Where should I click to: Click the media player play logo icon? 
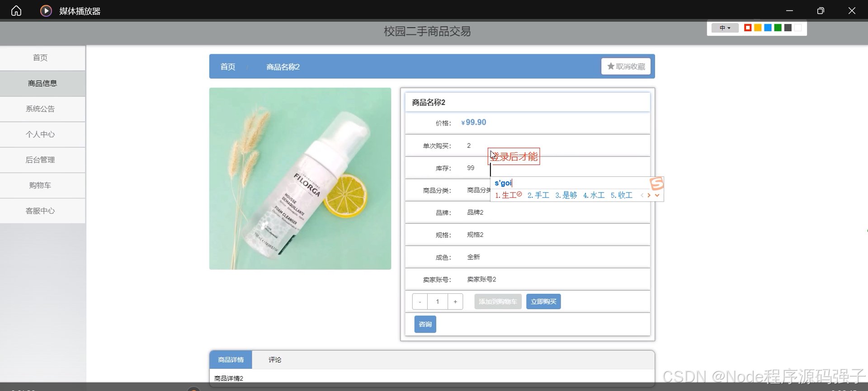click(46, 10)
